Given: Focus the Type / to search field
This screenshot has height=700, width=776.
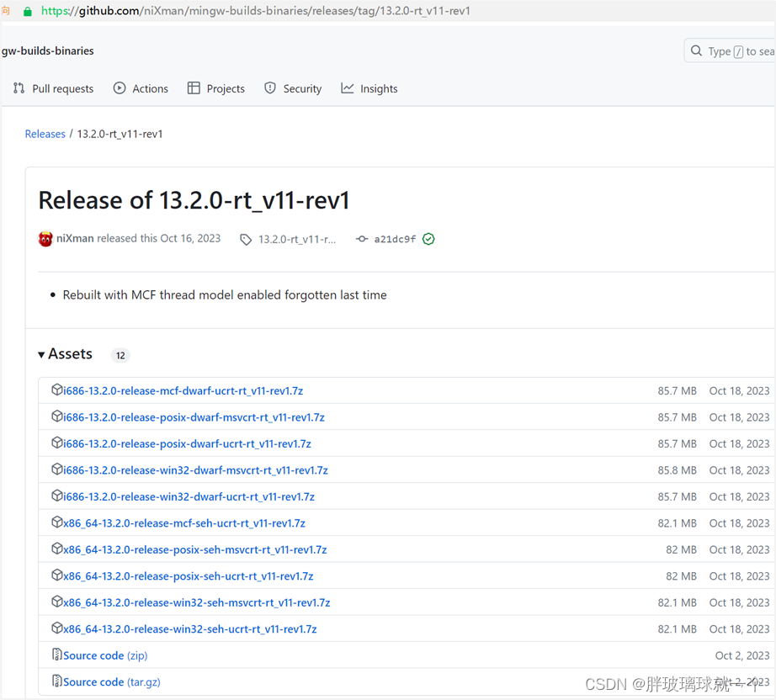Looking at the screenshot, I should pyautogui.click(x=730, y=51).
